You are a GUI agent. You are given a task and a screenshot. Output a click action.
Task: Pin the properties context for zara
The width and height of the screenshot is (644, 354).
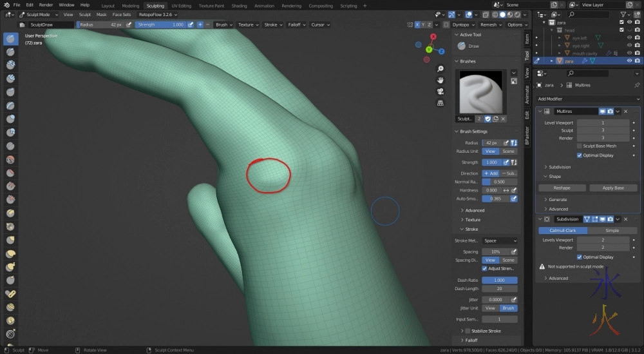pyautogui.click(x=637, y=85)
